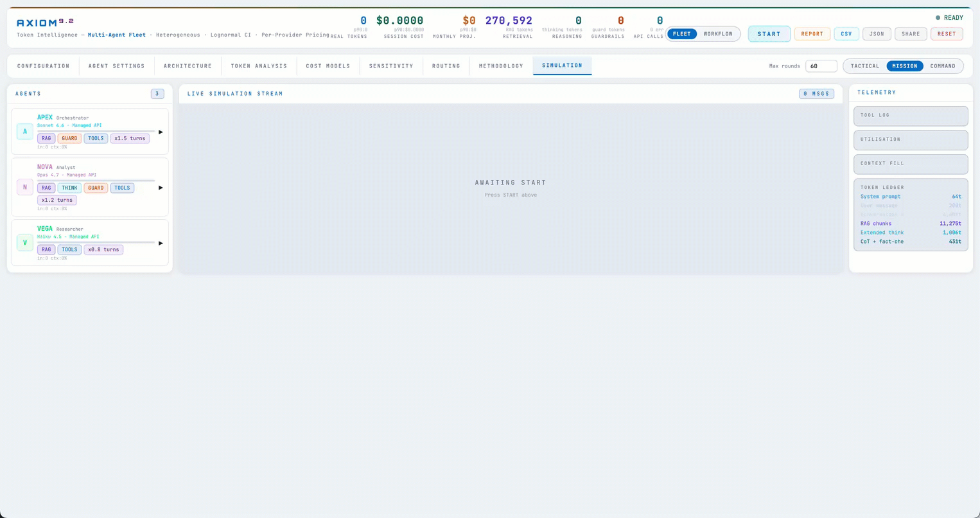Click the 0 MSGS counter badge
This screenshot has width=980, height=518.
[x=816, y=94]
